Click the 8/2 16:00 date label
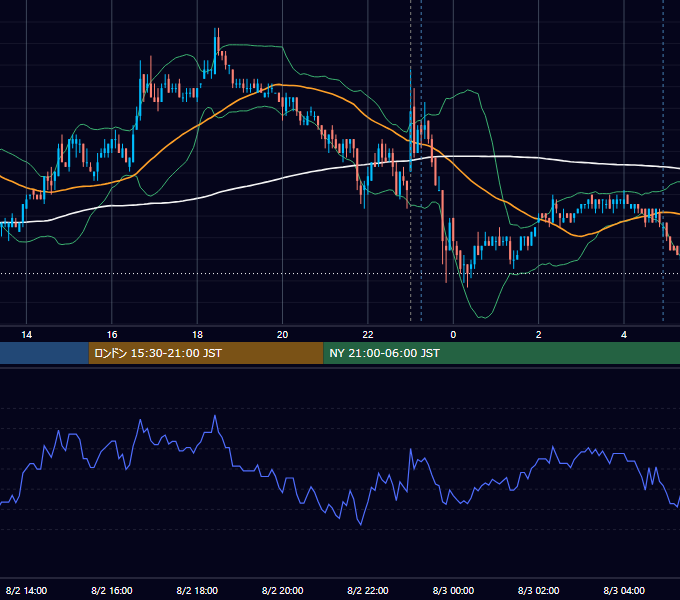The image size is (680, 600). click(x=112, y=590)
